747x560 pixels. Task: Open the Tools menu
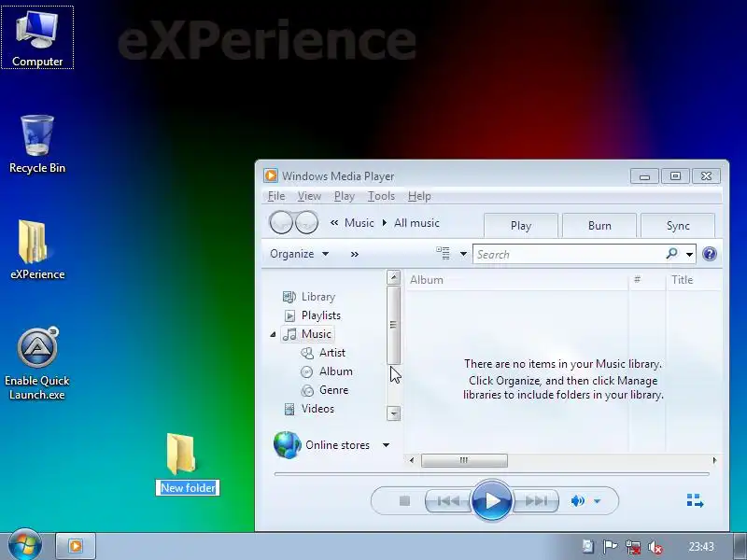click(381, 196)
